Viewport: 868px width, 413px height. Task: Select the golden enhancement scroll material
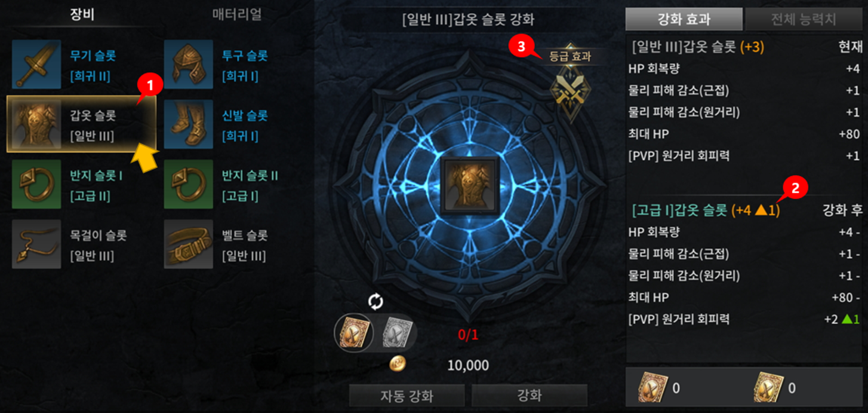coord(354,332)
